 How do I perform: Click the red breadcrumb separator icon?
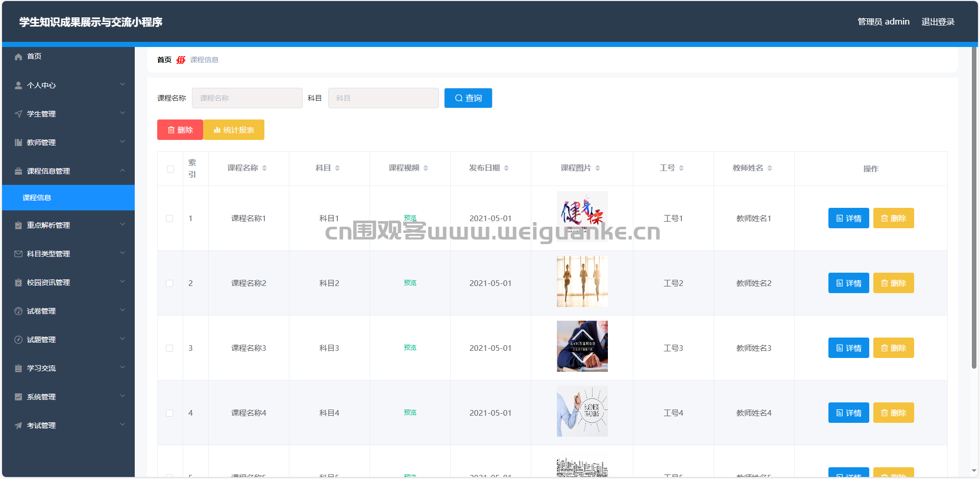181,60
